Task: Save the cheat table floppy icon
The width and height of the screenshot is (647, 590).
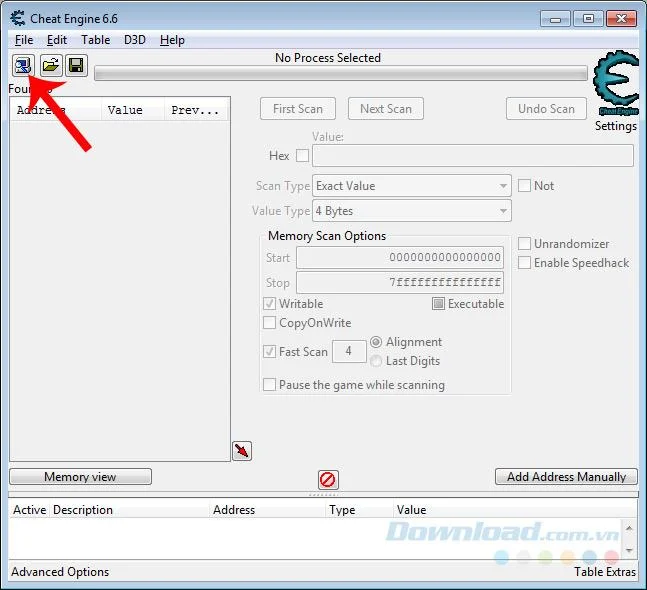Action: pos(76,65)
